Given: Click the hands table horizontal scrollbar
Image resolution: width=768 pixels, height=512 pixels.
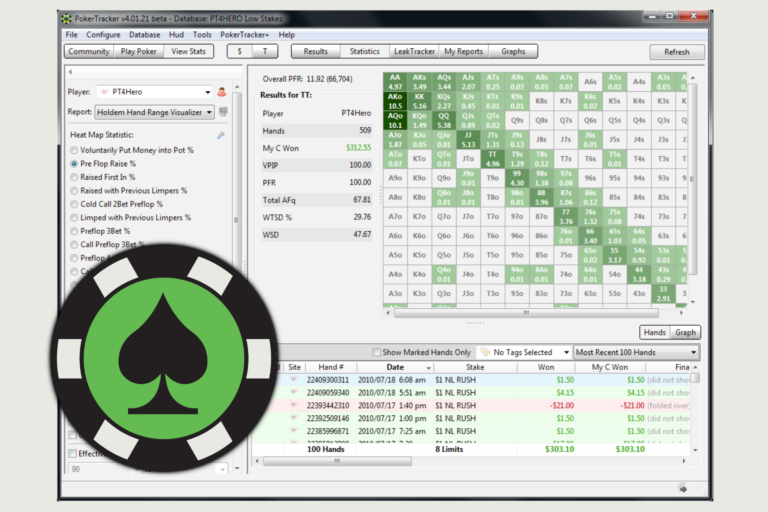Looking at the screenshot, I should click(x=337, y=461).
